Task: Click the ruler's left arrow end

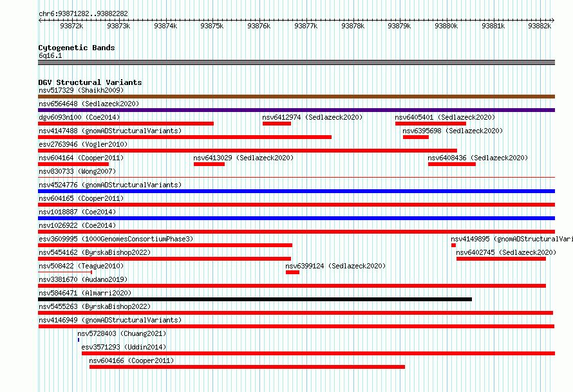Action: click(x=40, y=20)
